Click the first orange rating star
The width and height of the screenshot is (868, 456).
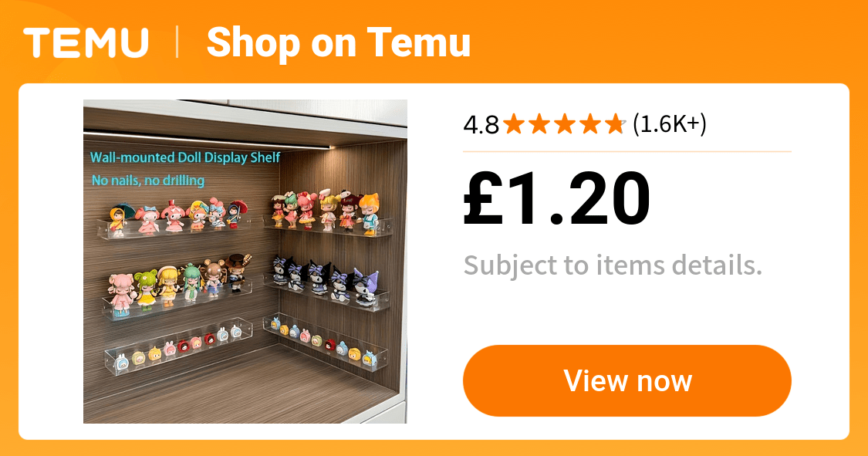tap(515, 124)
